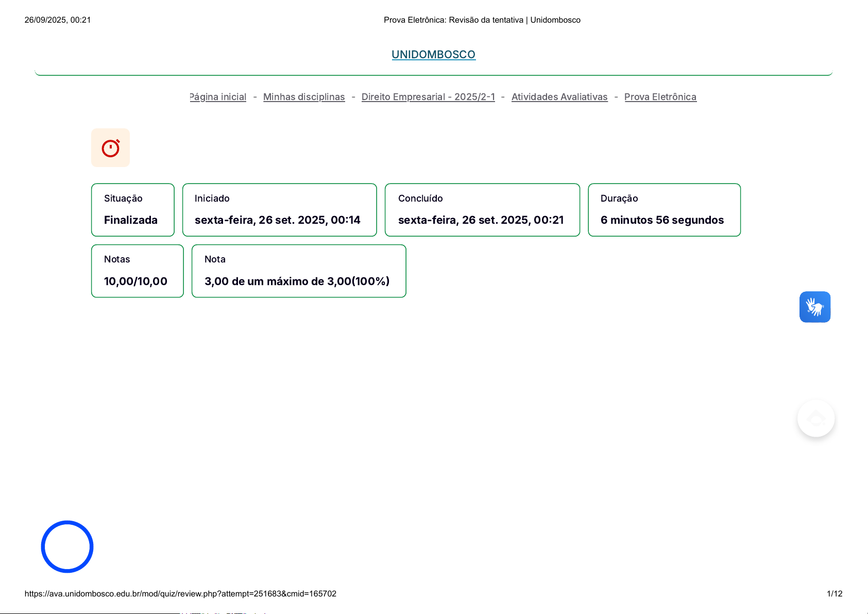The height and width of the screenshot is (614, 868).
Task: Return to Prova Eletrônica breadcrumb link
Action: (x=660, y=97)
